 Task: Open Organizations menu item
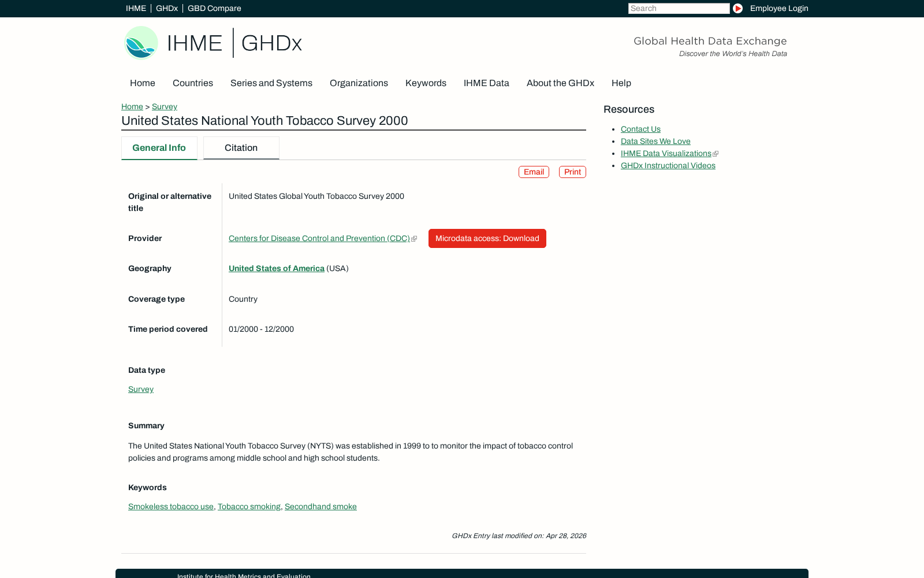[x=359, y=83]
